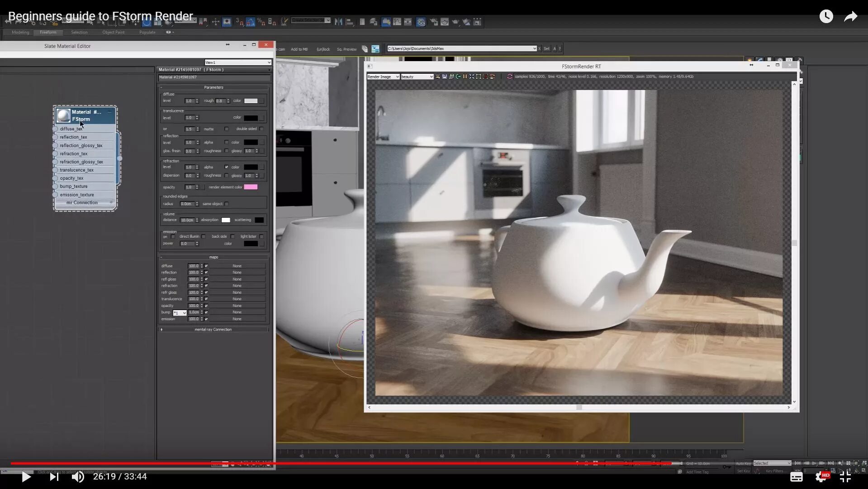Click the Schematic View icon in main toolbar

(408, 22)
